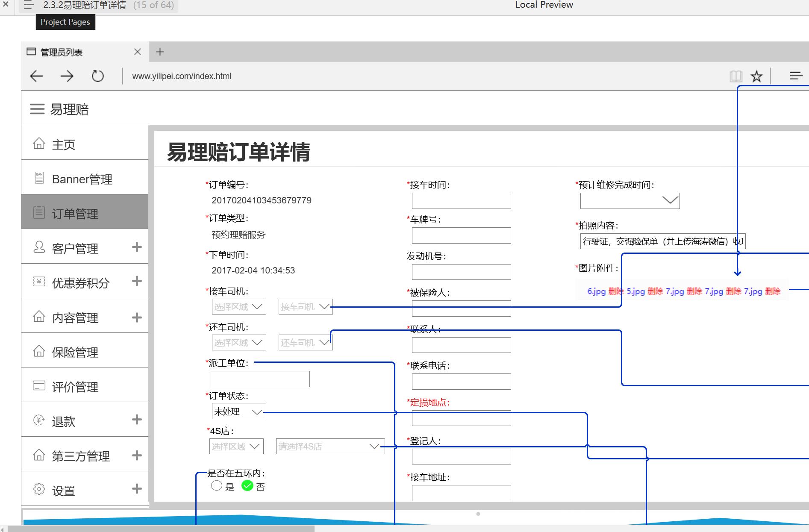The width and height of the screenshot is (809, 532).
Task: Click the browser address bar URL
Action: tap(182, 76)
